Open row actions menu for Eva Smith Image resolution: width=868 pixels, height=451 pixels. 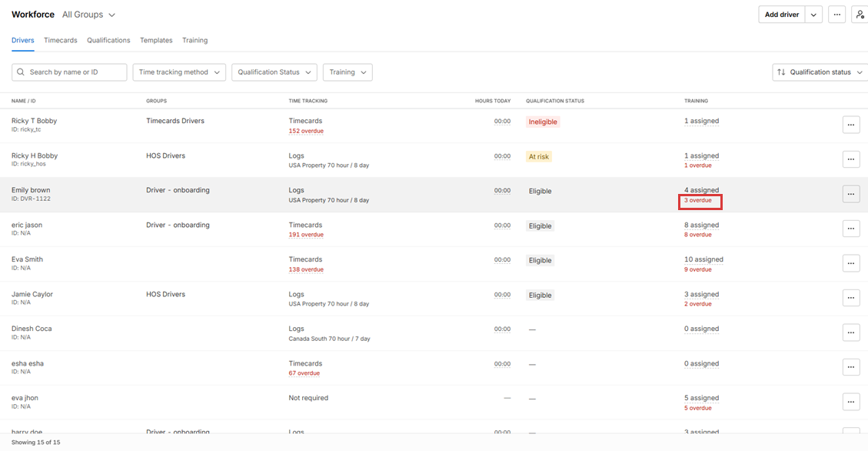(x=850, y=263)
